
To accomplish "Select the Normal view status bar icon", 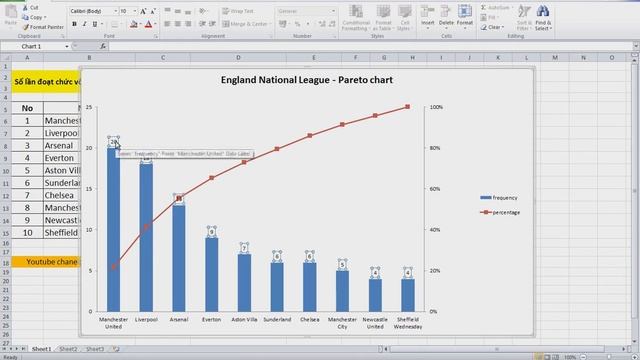I will 540,357.
